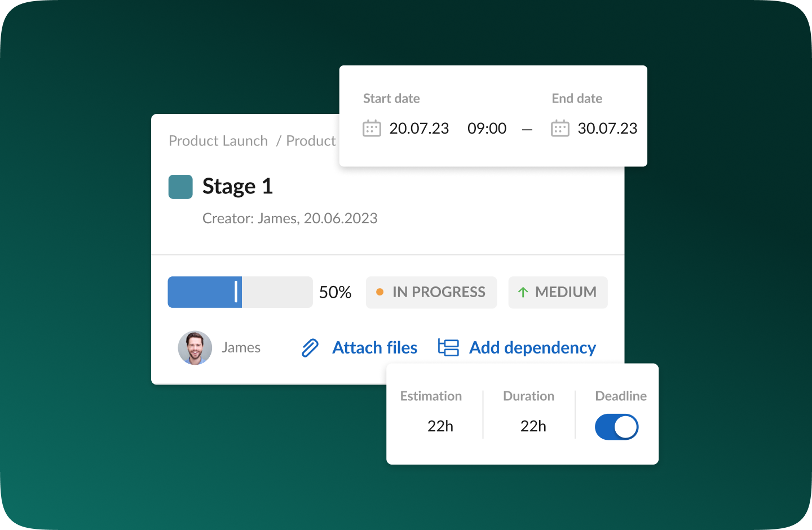Click the paperclip attach icon
This screenshot has height=530, width=812.
click(310, 348)
